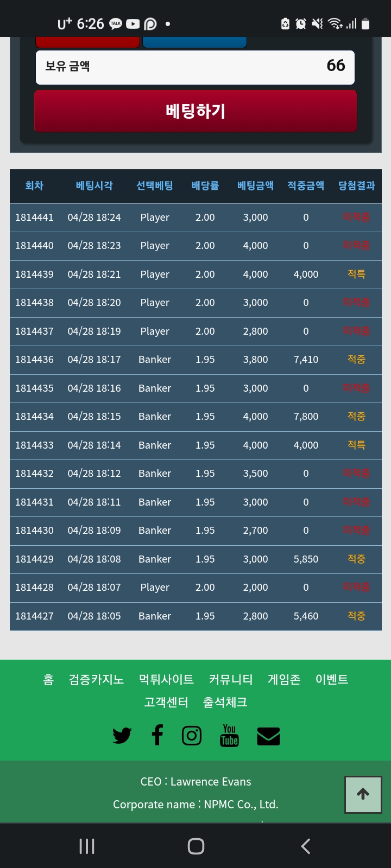Image resolution: width=391 pixels, height=868 pixels.
Task: Tap the 고객센터 link
Action: pyautogui.click(x=166, y=703)
